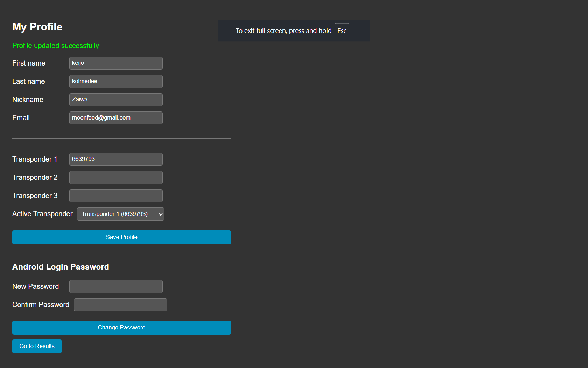Viewport: 588px width, 368px height.
Task: Click the Email text label
Action: point(21,118)
